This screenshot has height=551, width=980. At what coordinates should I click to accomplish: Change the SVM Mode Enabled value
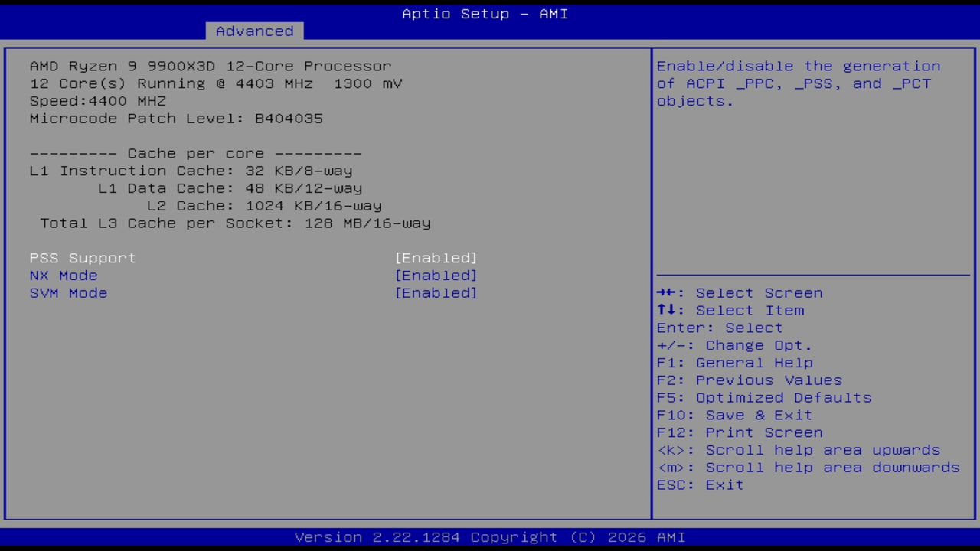pyautogui.click(x=436, y=293)
